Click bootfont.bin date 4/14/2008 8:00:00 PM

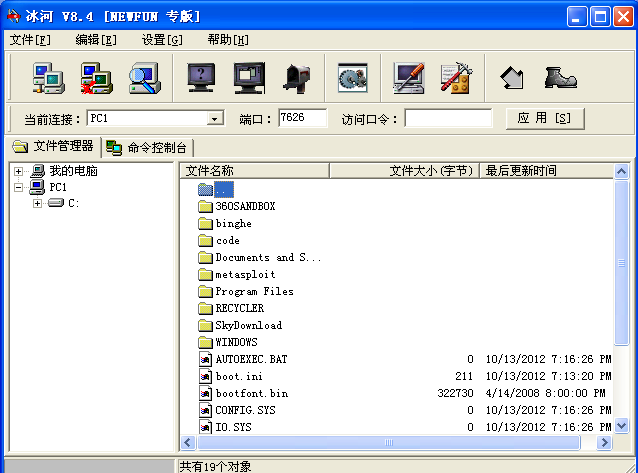click(545, 393)
